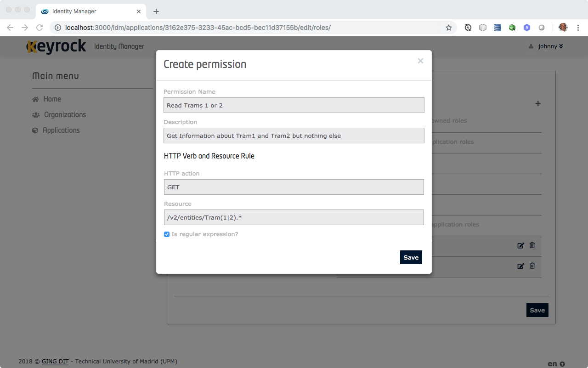This screenshot has width=588, height=368.
Task: Click the lower trash delete icon
Action: 532,266
